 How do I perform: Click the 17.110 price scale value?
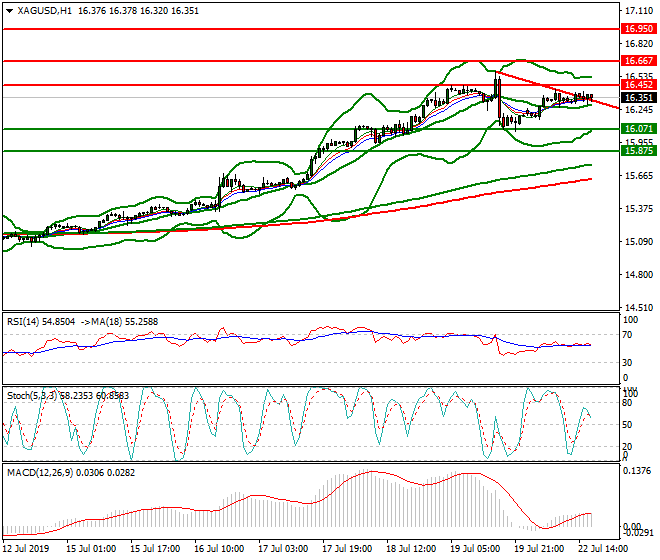[x=639, y=11]
